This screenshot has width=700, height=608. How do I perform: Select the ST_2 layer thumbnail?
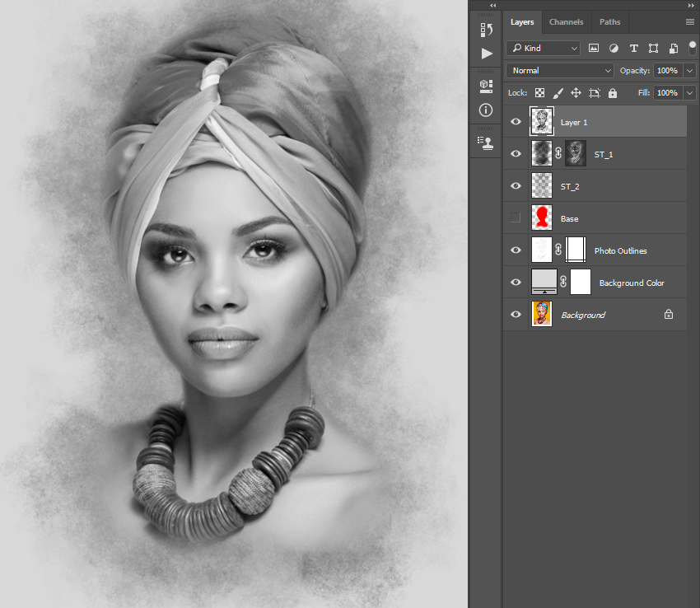[542, 185]
